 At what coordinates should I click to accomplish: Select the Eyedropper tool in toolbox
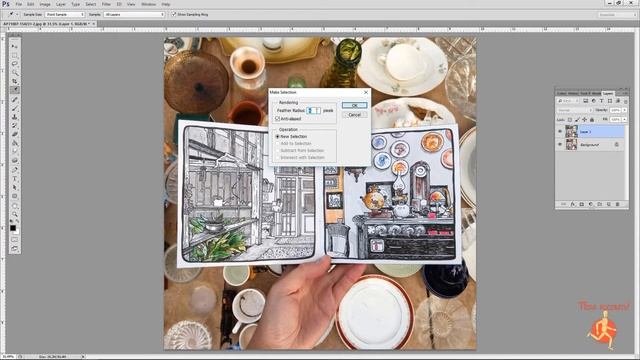pyautogui.click(x=14, y=90)
